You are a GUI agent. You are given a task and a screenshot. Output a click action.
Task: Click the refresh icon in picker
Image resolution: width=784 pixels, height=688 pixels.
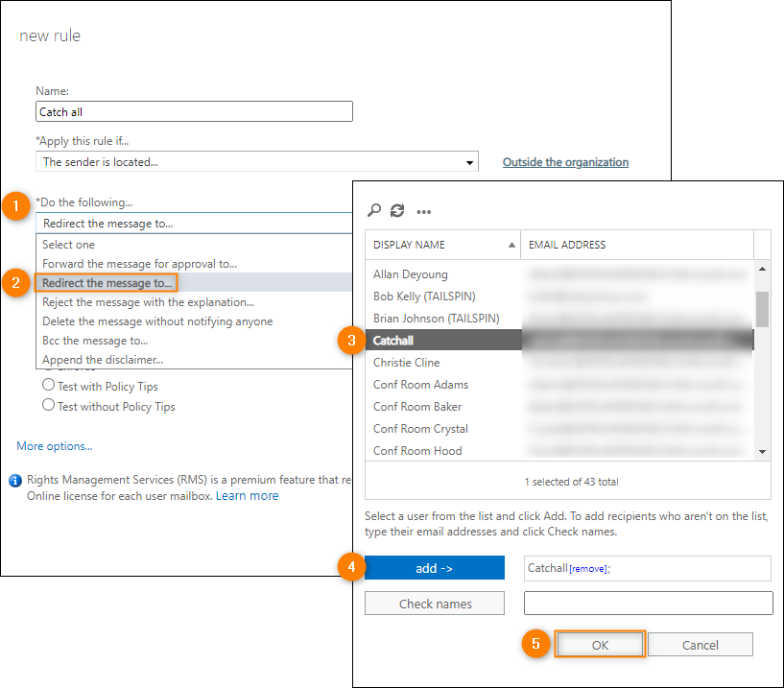397,211
